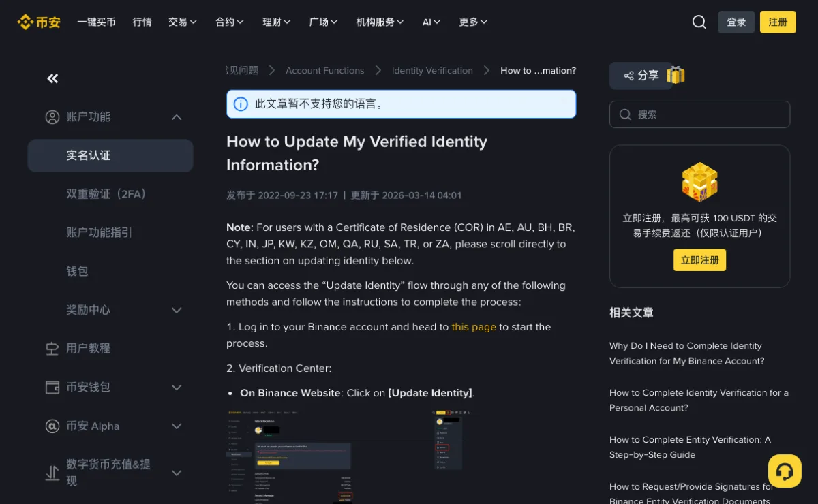Expand the 数字货币充值&提现 section chevron
The height and width of the screenshot is (504, 818).
[x=177, y=473]
